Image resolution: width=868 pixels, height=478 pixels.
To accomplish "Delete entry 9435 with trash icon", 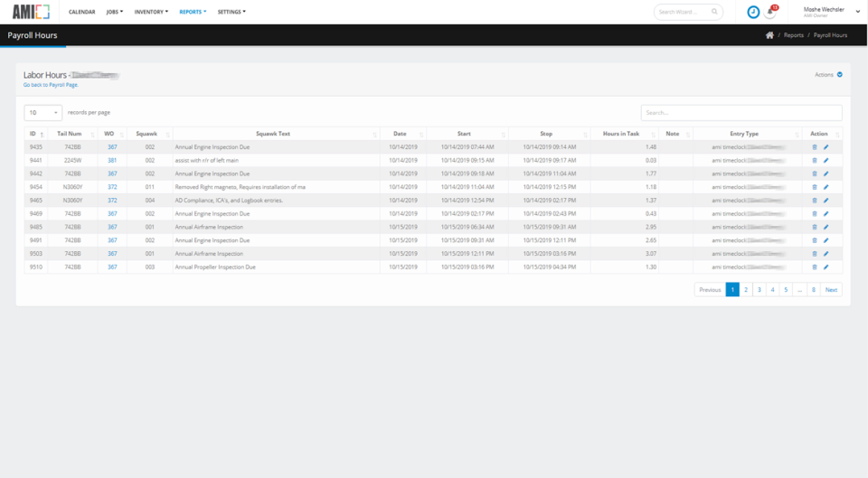I will point(815,147).
